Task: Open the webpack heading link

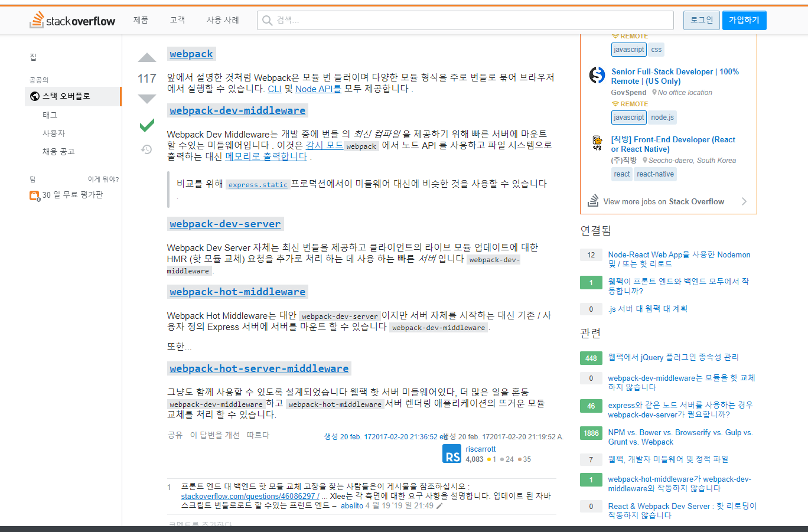Action: pos(191,54)
